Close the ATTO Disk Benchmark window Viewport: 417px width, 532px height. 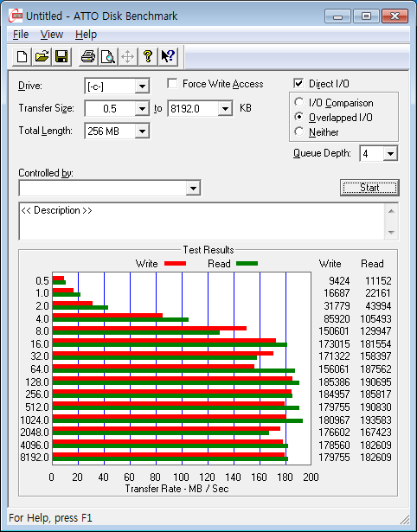click(x=395, y=16)
